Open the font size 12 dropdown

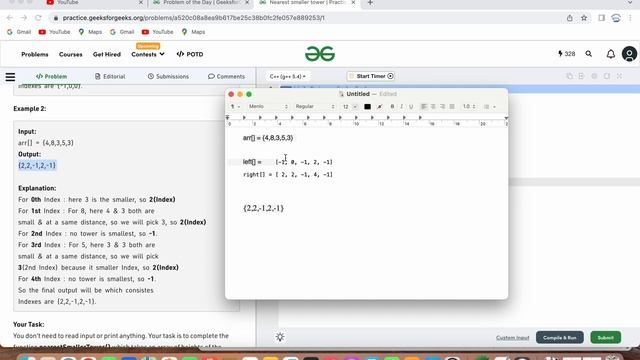(x=349, y=107)
